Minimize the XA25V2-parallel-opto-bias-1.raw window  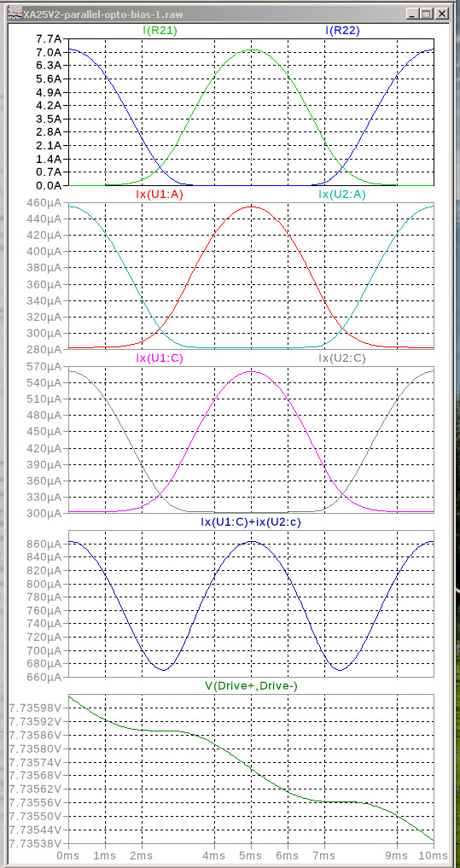point(412,15)
